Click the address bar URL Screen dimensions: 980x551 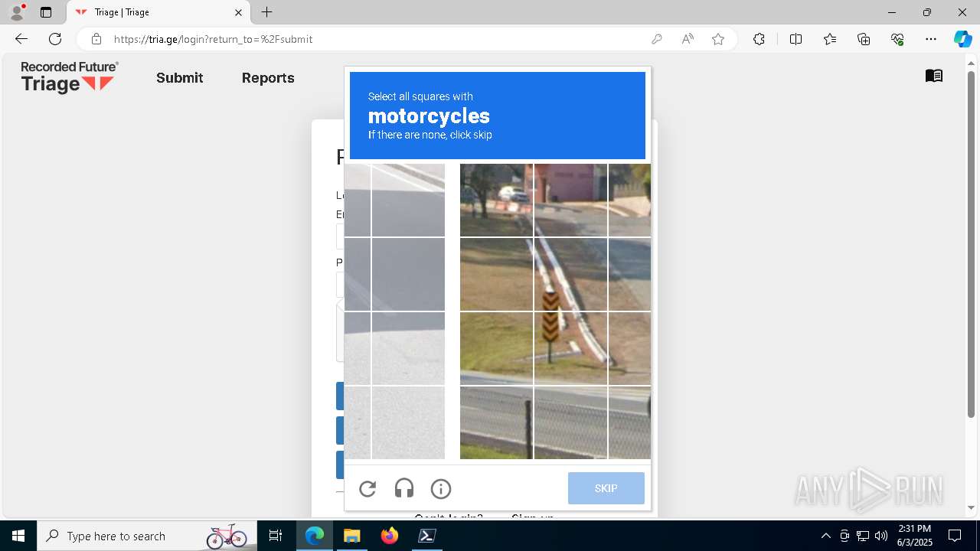coord(213,39)
